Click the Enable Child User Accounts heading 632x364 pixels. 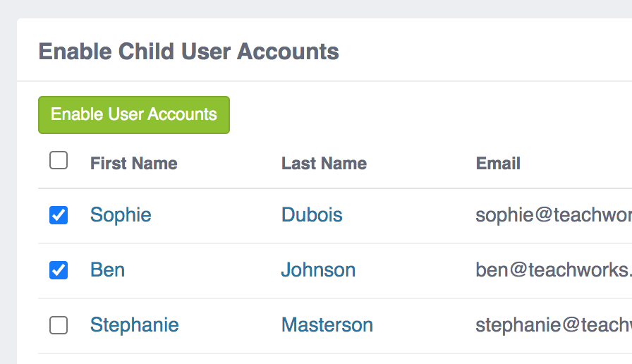click(188, 51)
